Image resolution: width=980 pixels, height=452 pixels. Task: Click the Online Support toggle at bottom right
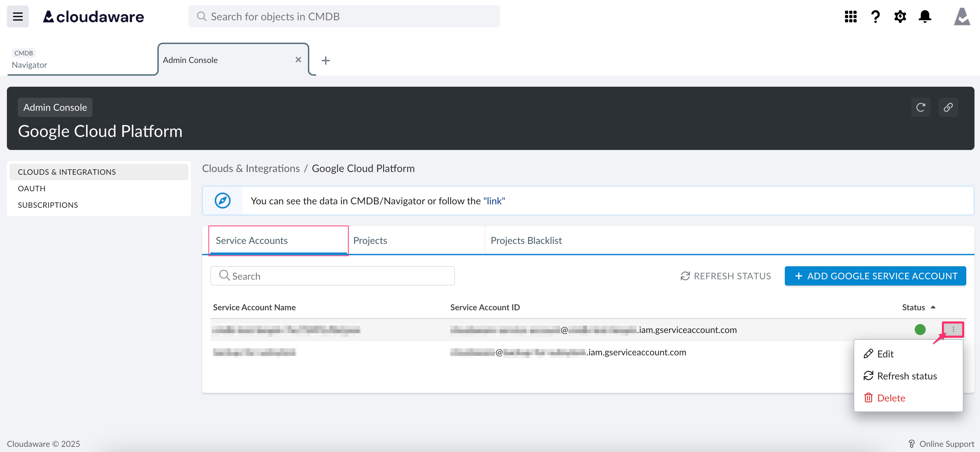[941, 444]
